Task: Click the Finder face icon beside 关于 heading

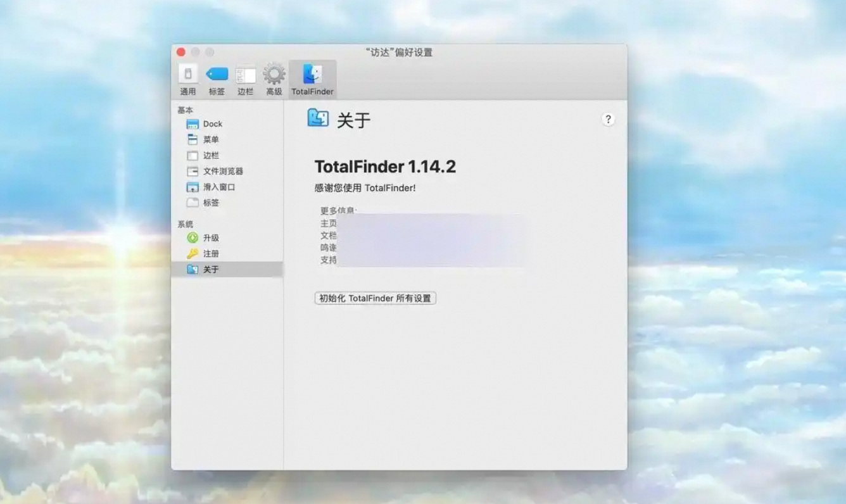Action: point(318,118)
